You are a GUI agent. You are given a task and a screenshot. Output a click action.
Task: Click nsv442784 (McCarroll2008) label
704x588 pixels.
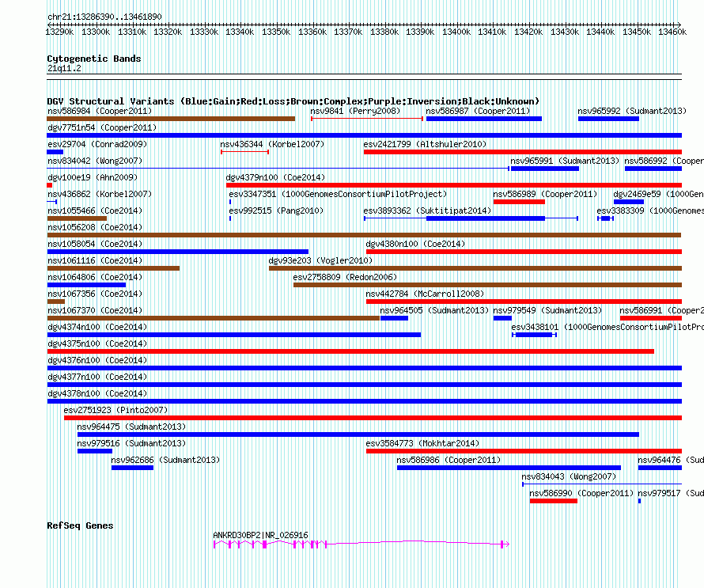coord(425,294)
